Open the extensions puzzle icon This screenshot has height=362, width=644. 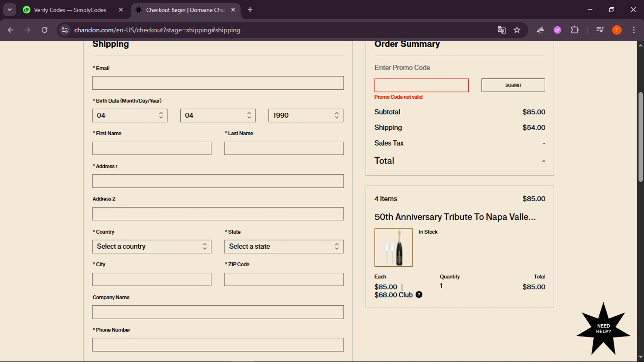574,30
